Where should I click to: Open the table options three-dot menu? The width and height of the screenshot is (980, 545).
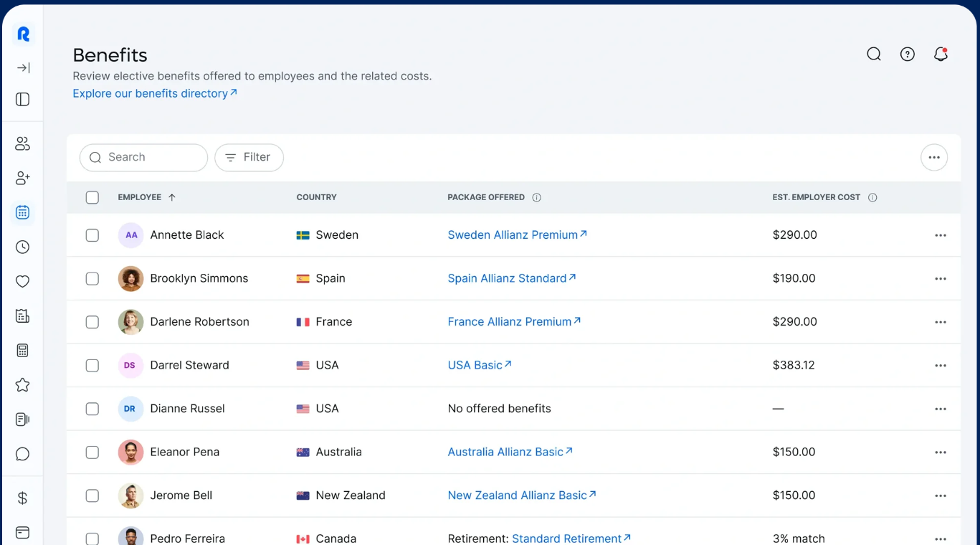pos(933,158)
